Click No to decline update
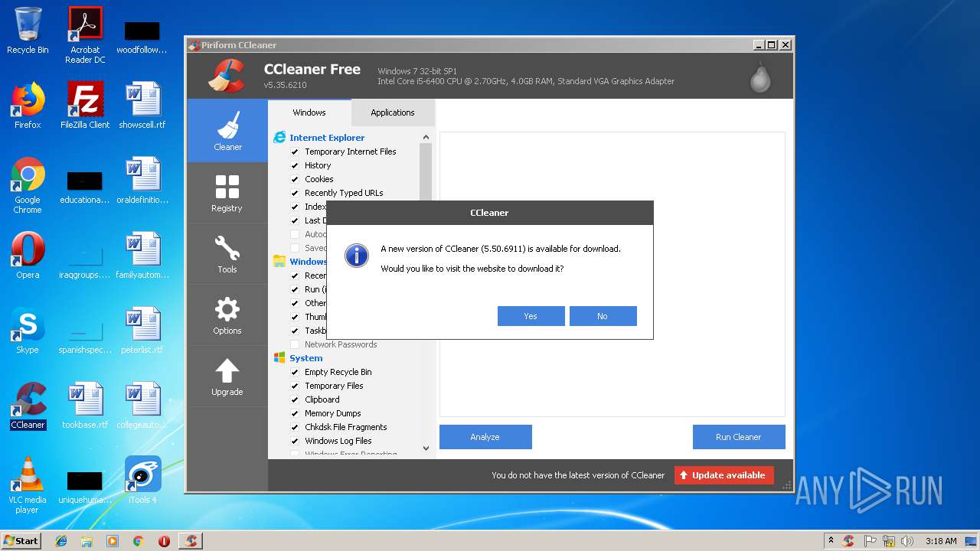 point(603,316)
